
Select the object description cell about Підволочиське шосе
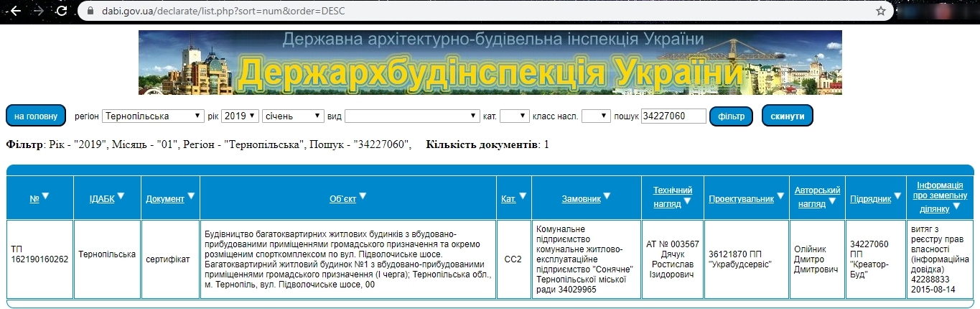point(348,259)
